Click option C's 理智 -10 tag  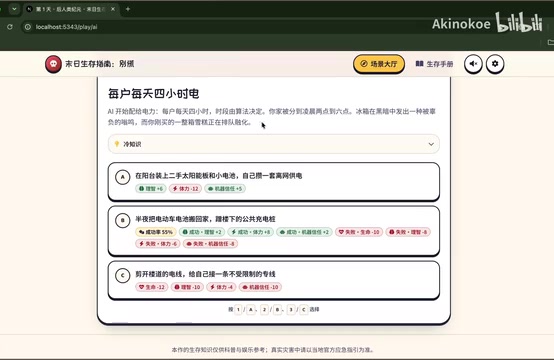click(187, 287)
